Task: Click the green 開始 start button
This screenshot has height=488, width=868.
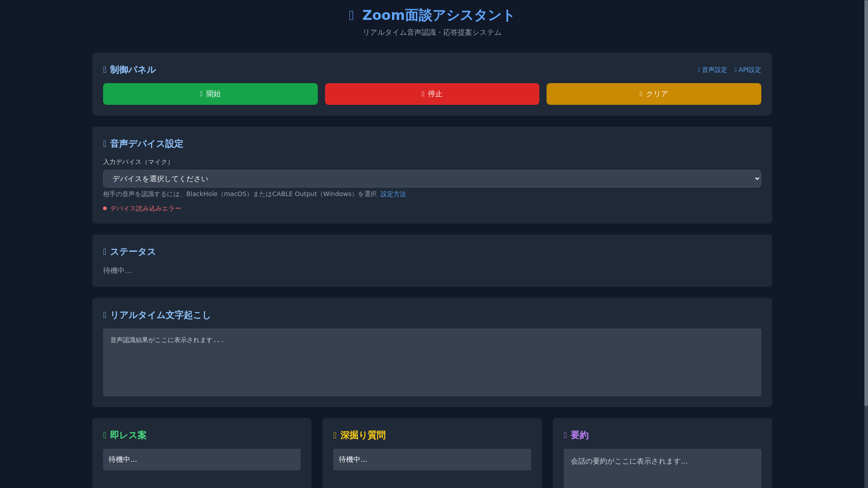Action: [x=210, y=94]
